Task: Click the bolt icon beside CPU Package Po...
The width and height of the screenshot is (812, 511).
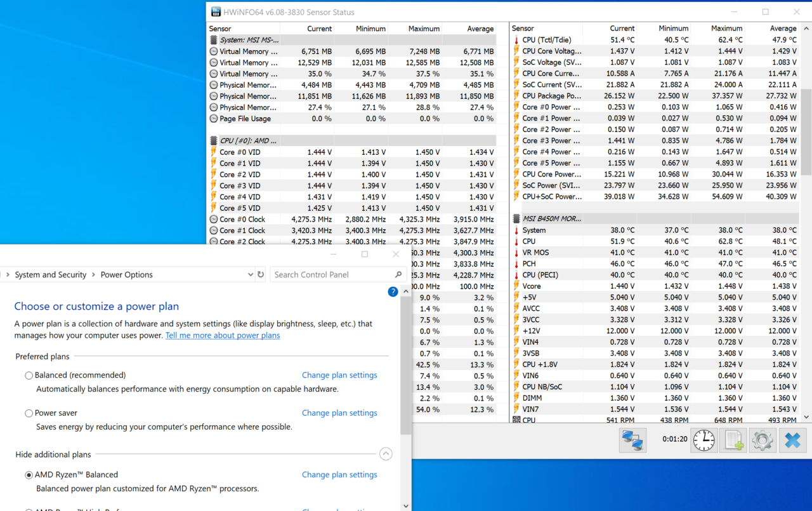Action: [516, 96]
